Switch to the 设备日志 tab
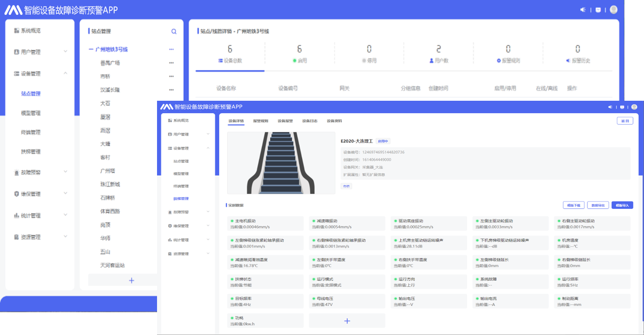This screenshot has height=335, width=644. click(310, 121)
